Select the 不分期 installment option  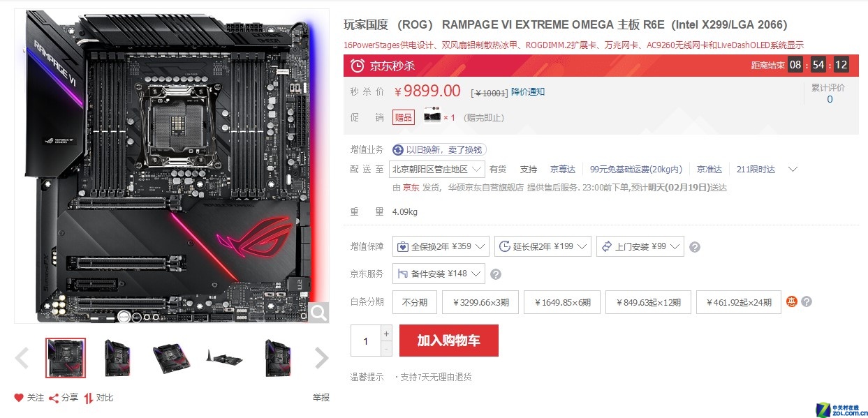click(x=415, y=302)
